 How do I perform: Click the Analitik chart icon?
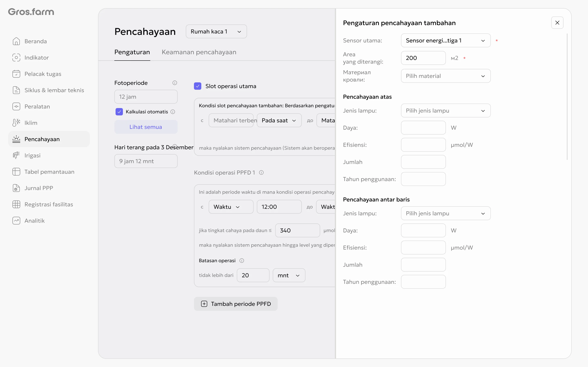16,221
